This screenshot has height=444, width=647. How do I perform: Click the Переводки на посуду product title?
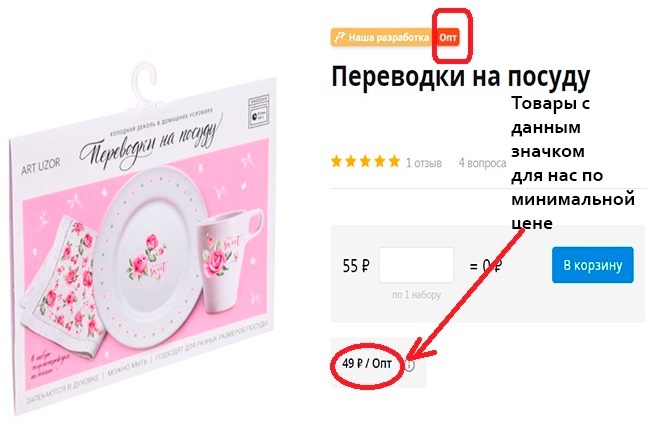pos(461,77)
